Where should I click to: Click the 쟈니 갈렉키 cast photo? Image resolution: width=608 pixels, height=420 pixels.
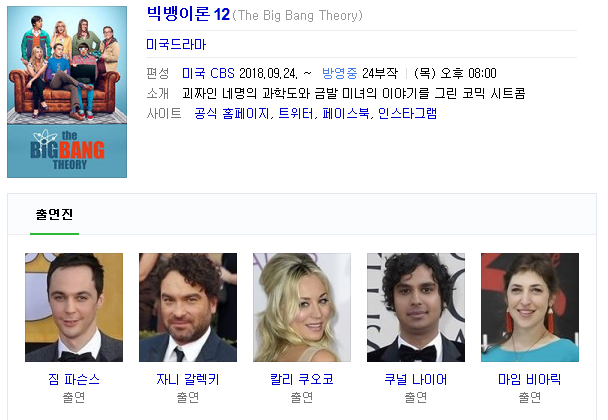pos(188,308)
